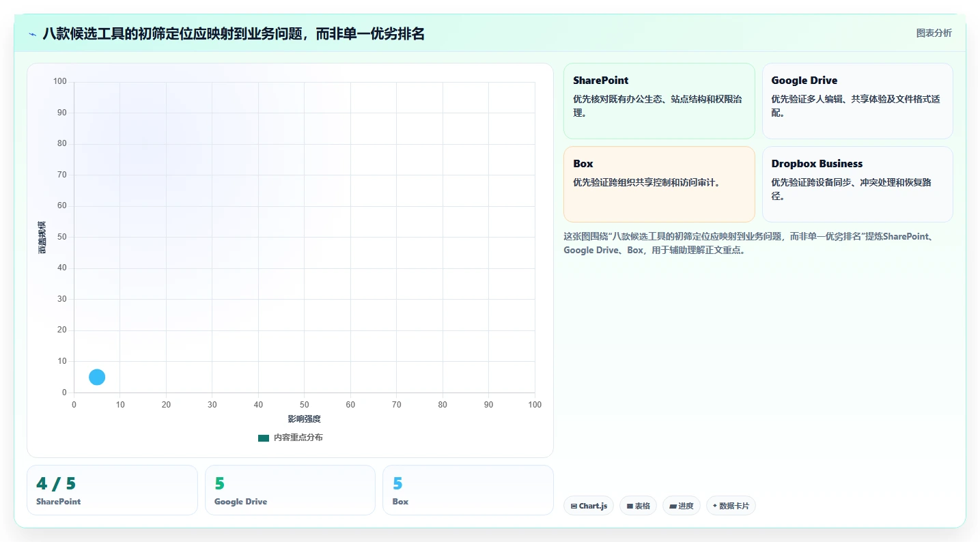This screenshot has width=980, height=542.
Task: Click the 影响强度 x-axis label
Action: [x=304, y=419]
